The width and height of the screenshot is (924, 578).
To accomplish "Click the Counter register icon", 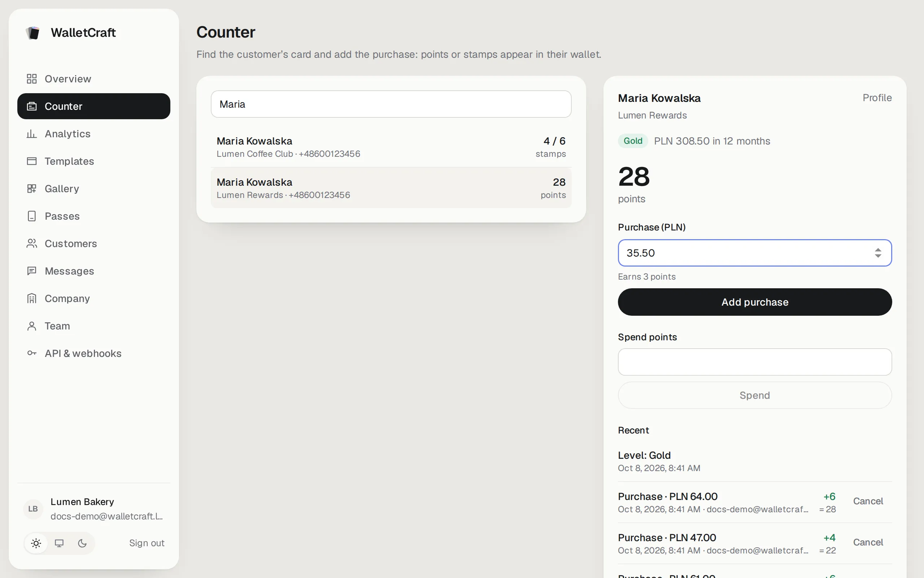I will coord(32,106).
